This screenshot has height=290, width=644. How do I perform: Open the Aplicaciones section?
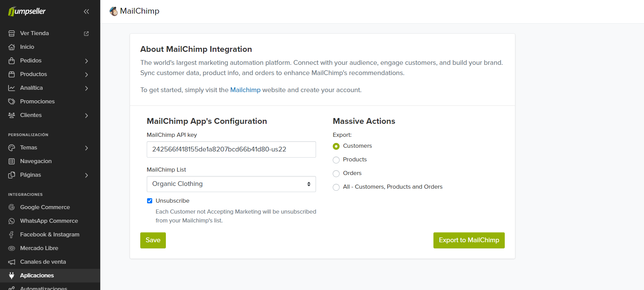(x=37, y=275)
